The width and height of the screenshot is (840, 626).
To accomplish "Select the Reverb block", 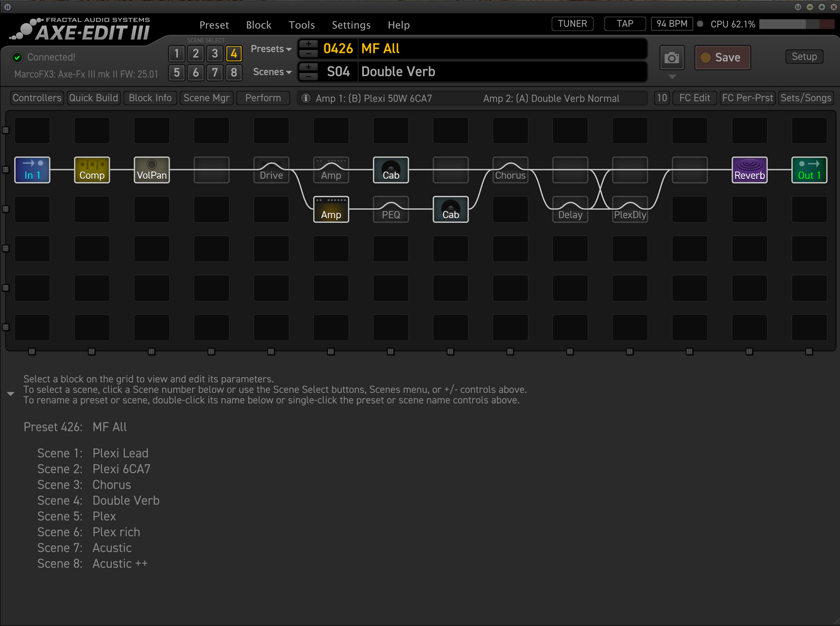I will [x=750, y=170].
